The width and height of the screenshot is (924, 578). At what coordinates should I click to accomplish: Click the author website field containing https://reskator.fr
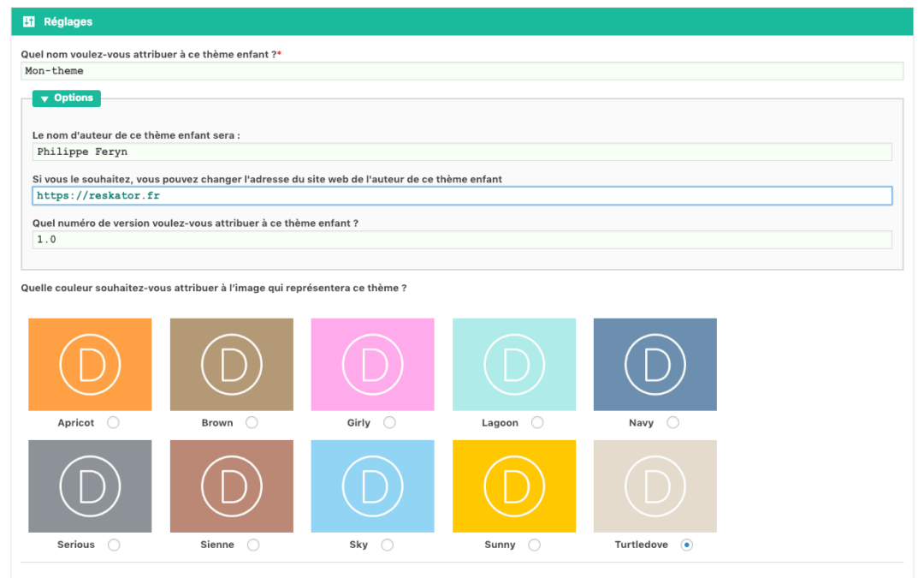(x=462, y=196)
